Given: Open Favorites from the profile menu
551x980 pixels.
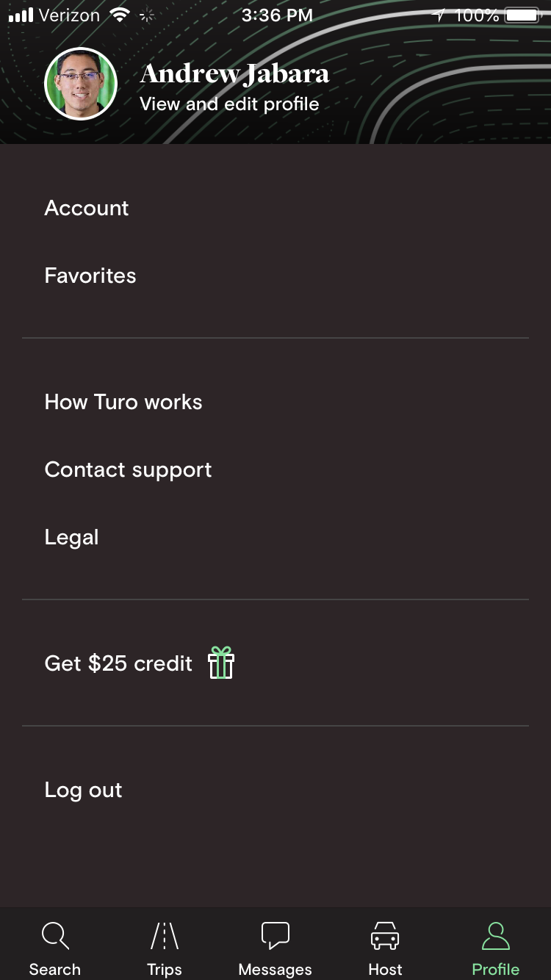Looking at the screenshot, I should tap(90, 275).
